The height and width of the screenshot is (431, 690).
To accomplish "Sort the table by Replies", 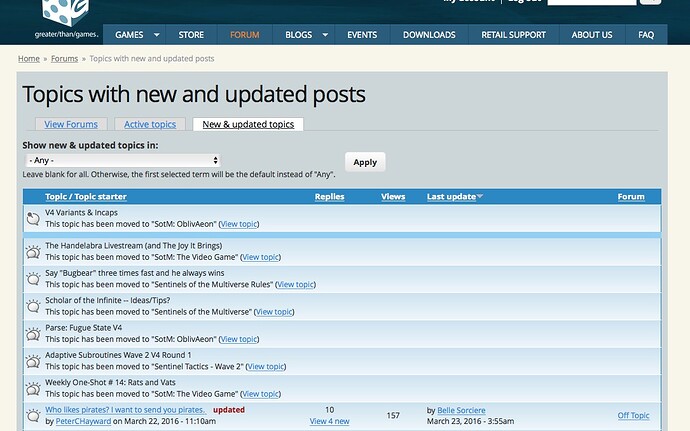I will [330, 196].
